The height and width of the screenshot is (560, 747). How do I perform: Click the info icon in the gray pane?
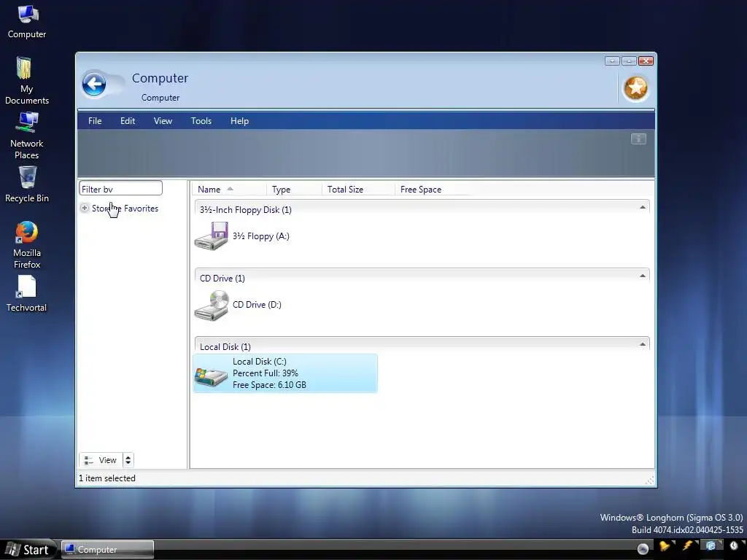[x=638, y=139]
